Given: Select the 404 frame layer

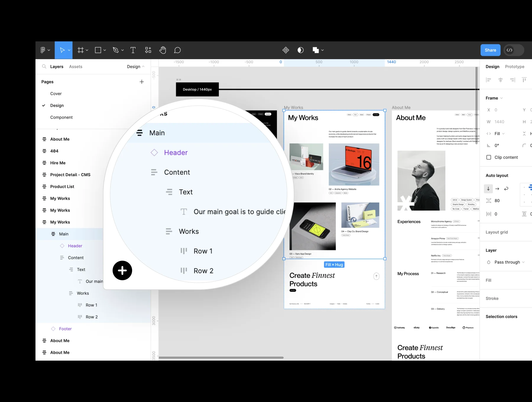Looking at the screenshot, I should click(54, 151).
